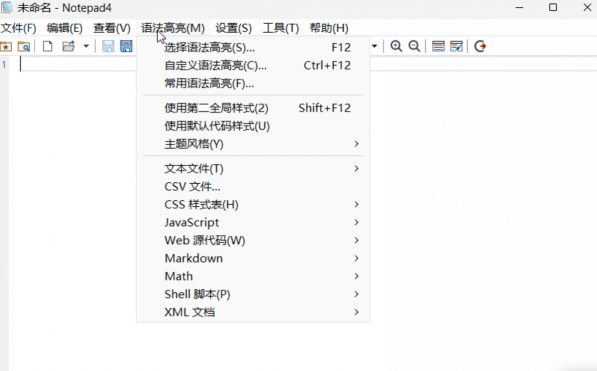The width and height of the screenshot is (597, 371).
Task: Click the favorites folder star icon
Action: (6, 46)
